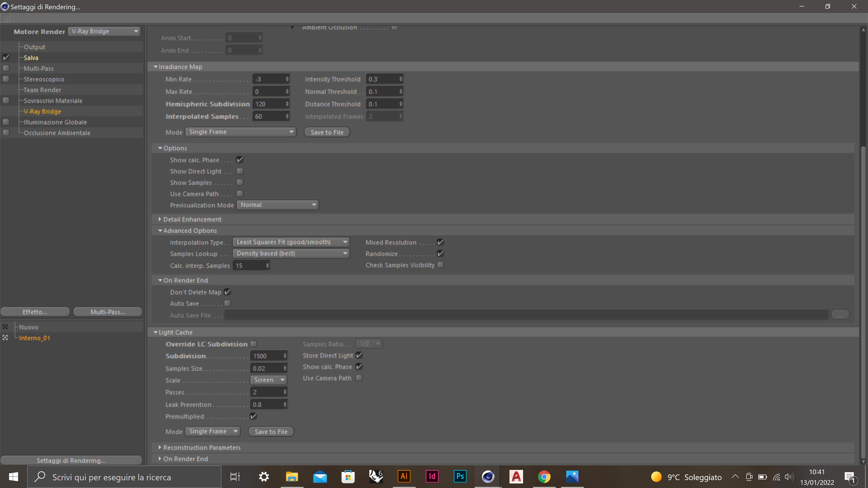Viewport: 868px width, 488px height.
Task: Open Google Chrome from the taskbar
Action: [544, 476]
